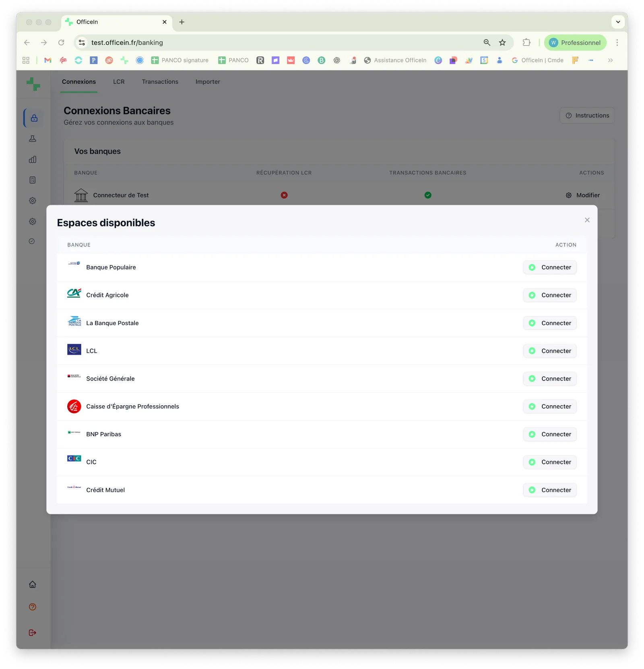
Task: Click Modifier for Connecteur de Test
Action: [x=583, y=195]
